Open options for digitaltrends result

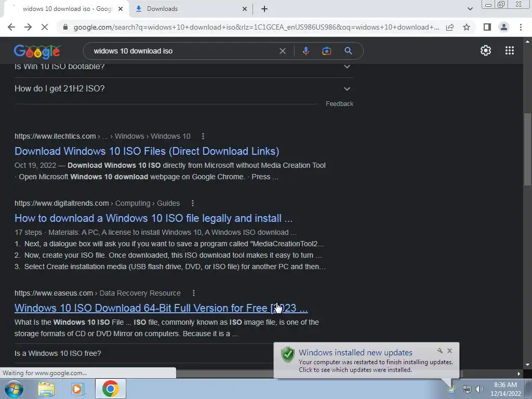[x=193, y=203]
